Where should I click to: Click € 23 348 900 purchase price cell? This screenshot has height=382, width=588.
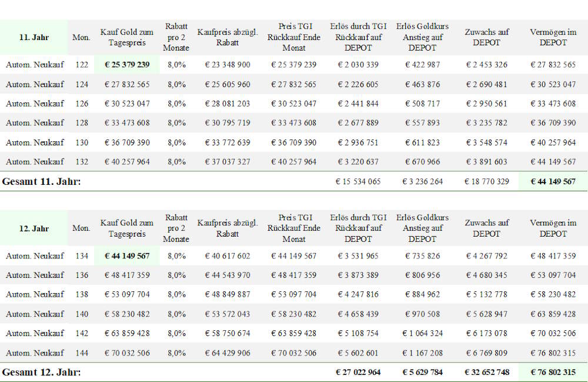click(228, 65)
